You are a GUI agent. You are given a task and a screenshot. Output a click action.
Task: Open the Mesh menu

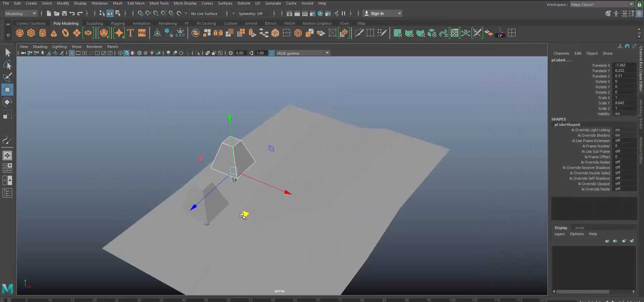(118, 3)
